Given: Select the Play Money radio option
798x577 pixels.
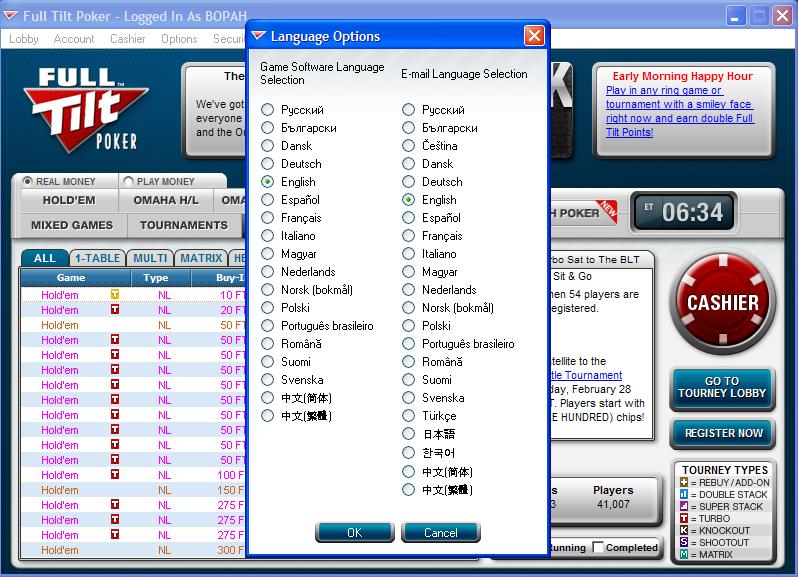Looking at the screenshot, I should [127, 182].
